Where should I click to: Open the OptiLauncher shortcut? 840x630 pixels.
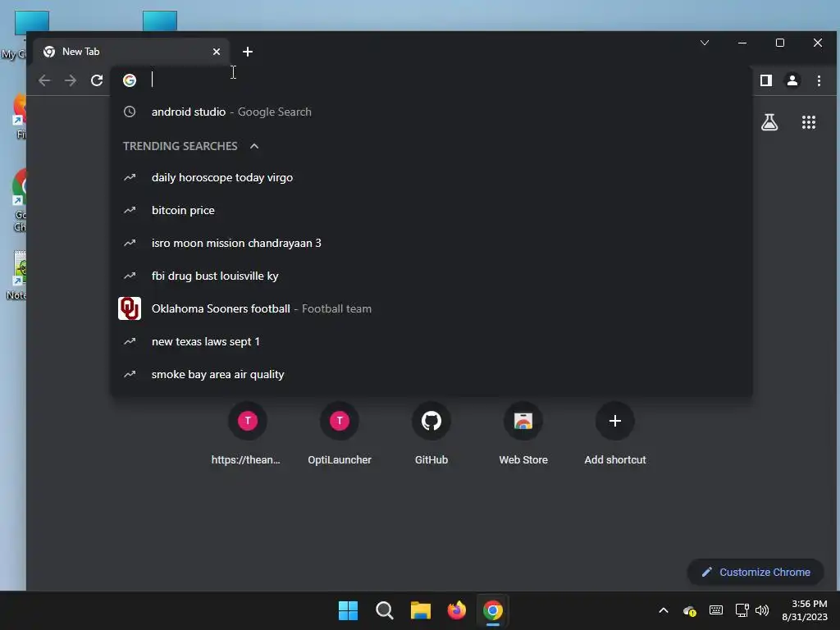(340, 434)
